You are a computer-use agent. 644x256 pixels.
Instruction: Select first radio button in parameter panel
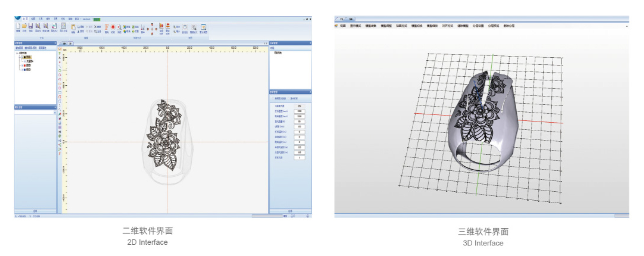click(273, 99)
